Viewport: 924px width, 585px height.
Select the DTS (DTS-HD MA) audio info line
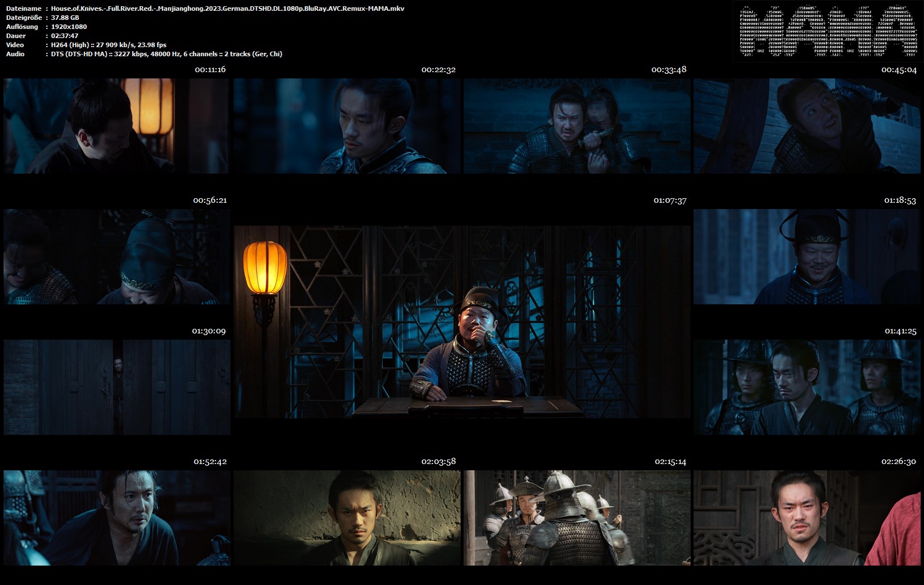tap(166, 54)
